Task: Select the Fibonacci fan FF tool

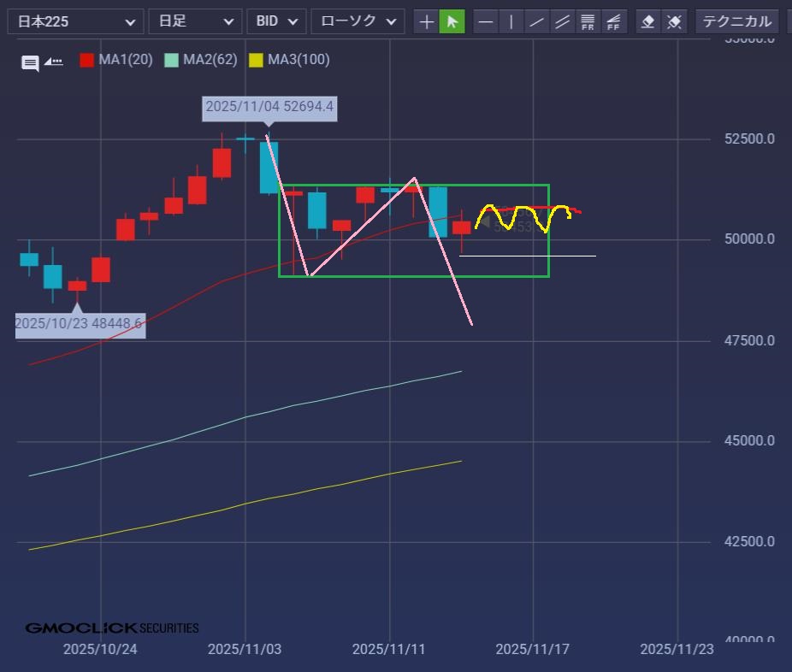Action: (613, 21)
